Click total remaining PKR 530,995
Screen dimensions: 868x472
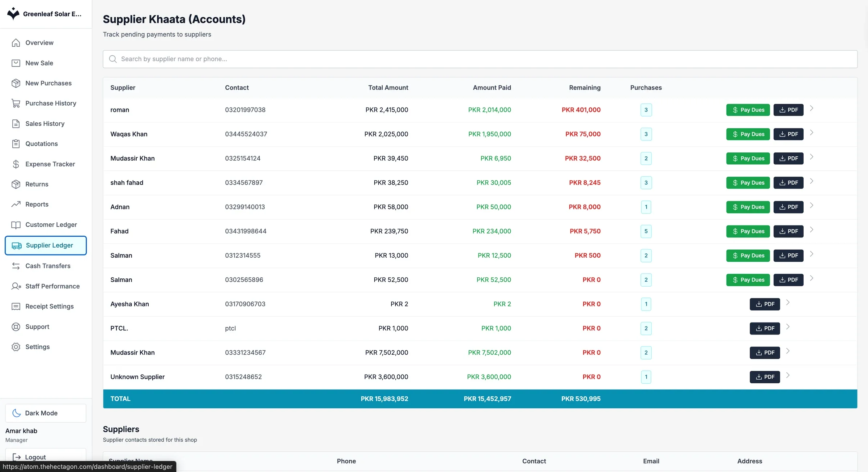(x=581, y=399)
